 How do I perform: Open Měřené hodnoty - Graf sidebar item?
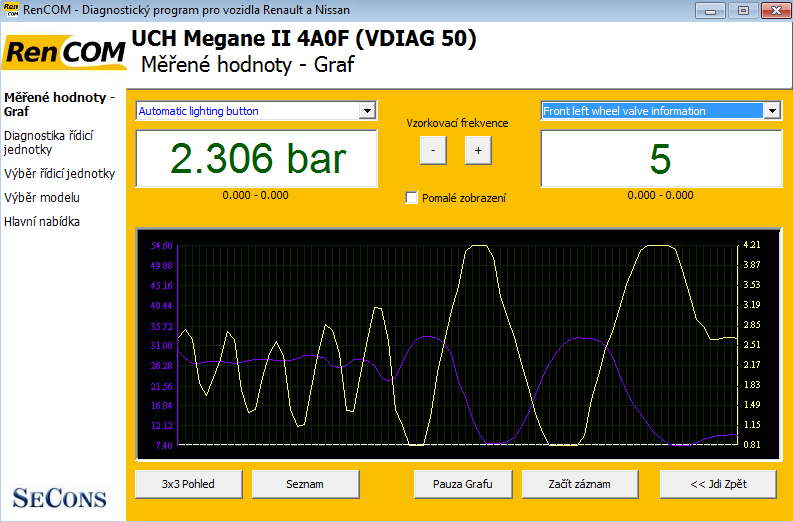(59, 104)
